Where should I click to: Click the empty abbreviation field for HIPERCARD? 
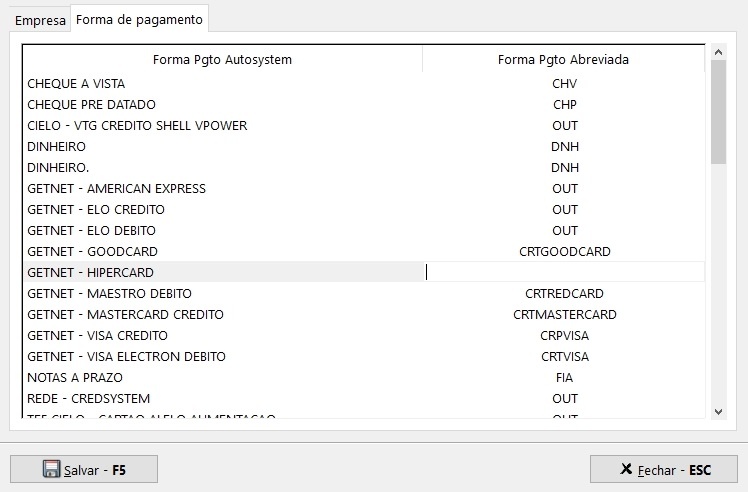pos(565,272)
